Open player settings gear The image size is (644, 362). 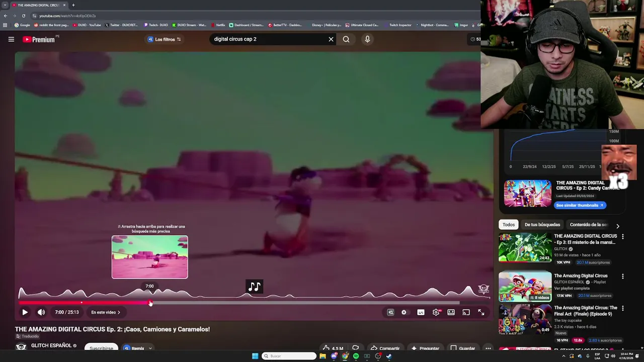pyautogui.click(x=436, y=312)
